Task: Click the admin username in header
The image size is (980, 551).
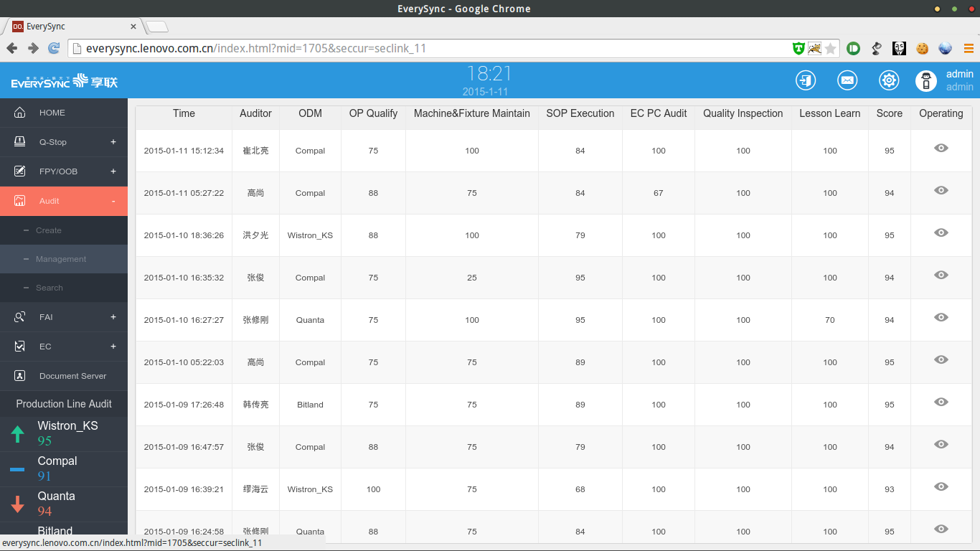Action: coord(960,74)
